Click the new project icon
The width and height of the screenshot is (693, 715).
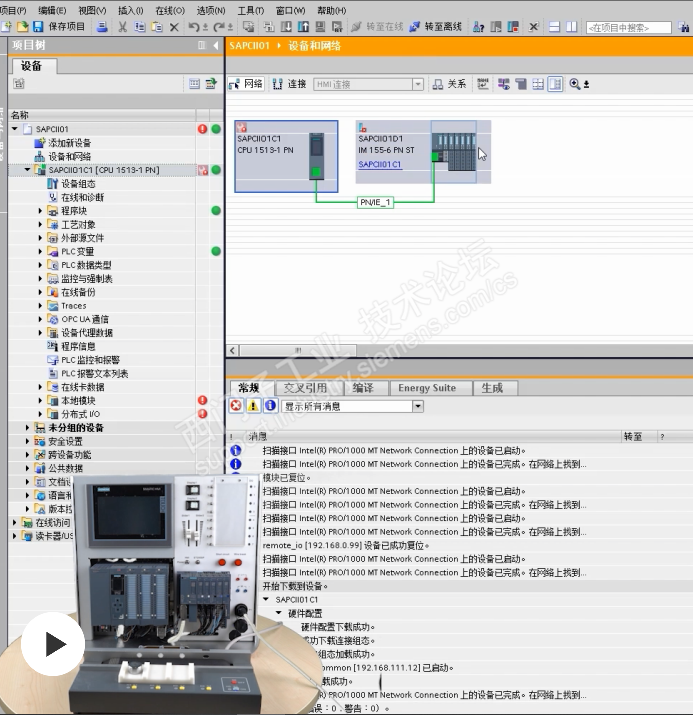(6, 27)
